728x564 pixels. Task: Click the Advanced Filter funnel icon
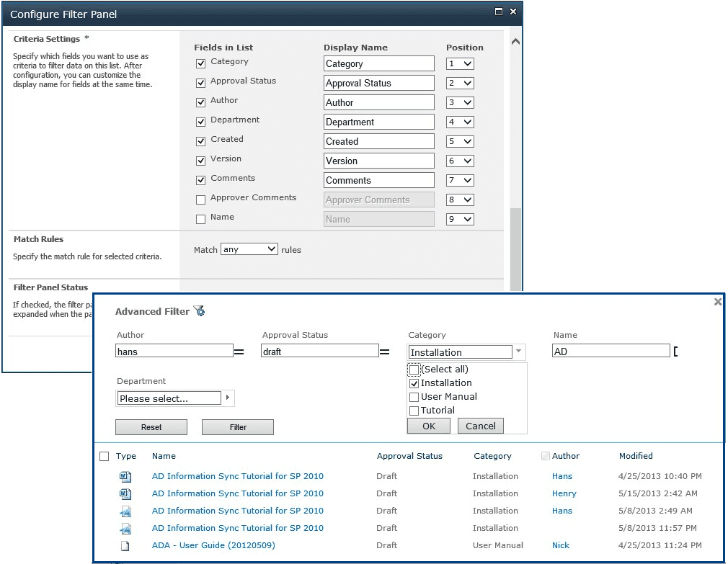click(x=199, y=310)
